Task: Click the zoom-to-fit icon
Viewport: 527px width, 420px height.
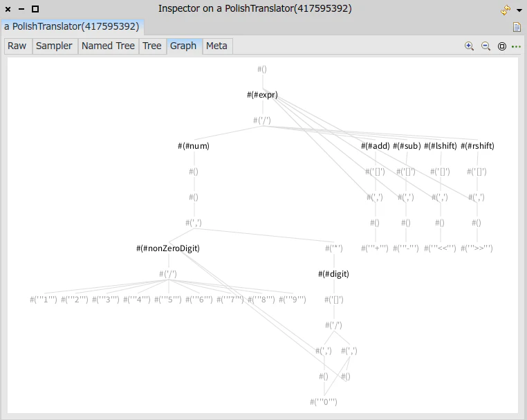Action: pyautogui.click(x=502, y=46)
